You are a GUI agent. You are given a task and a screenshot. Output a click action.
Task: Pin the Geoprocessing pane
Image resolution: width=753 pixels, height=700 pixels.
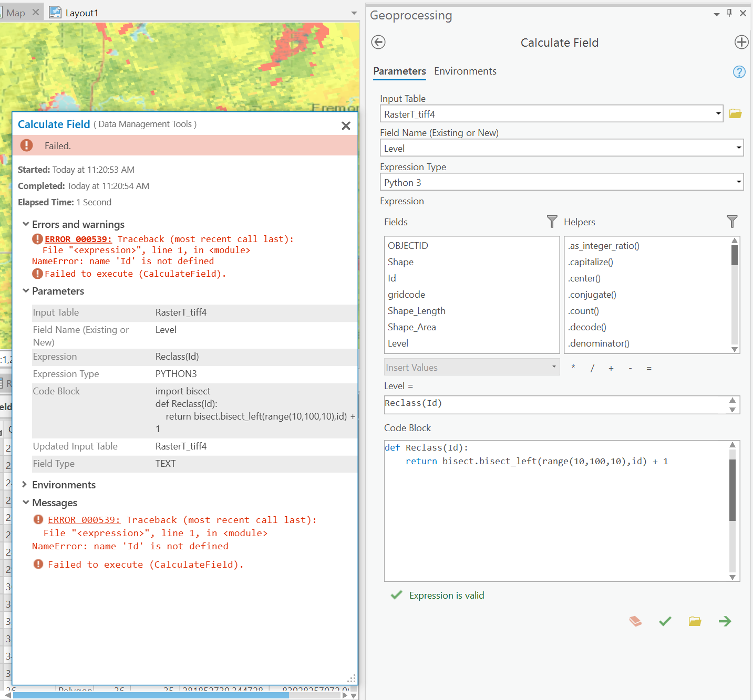click(x=729, y=13)
